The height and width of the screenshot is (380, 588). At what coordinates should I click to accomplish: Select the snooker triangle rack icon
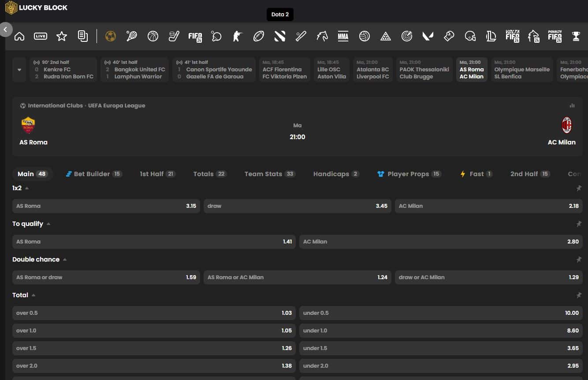pyautogui.click(x=386, y=36)
